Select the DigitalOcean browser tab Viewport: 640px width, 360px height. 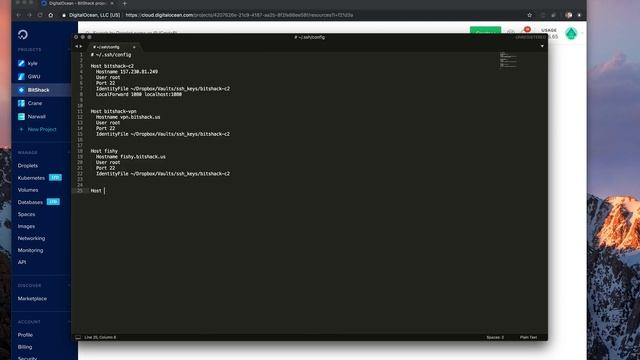click(77, 3)
